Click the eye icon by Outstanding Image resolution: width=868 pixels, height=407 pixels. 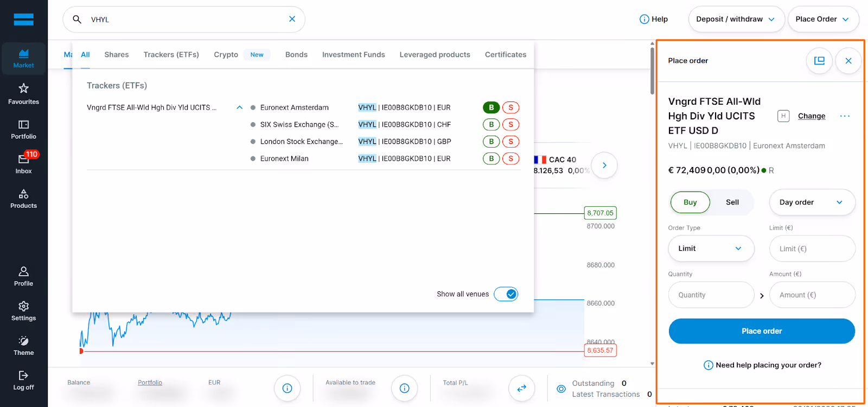click(x=561, y=389)
